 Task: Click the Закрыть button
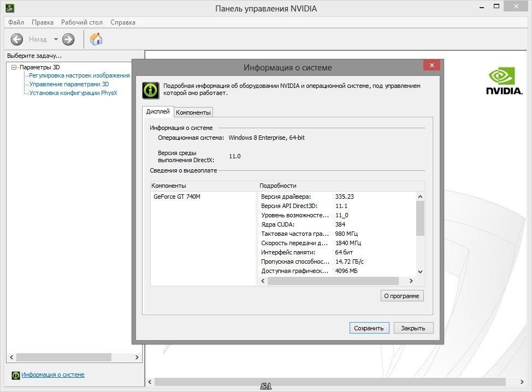tap(413, 328)
